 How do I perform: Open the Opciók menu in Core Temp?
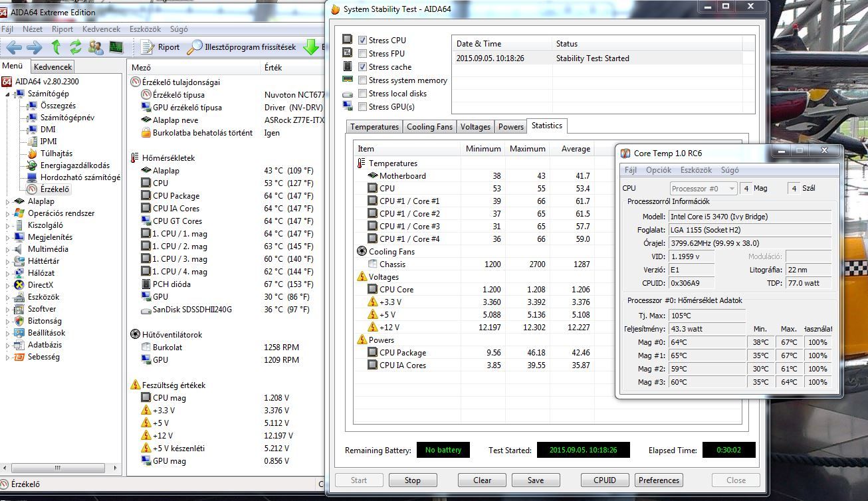click(x=659, y=170)
